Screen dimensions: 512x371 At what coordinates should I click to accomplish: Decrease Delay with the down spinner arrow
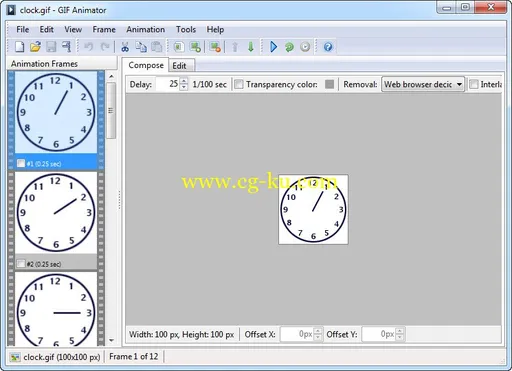184,87
